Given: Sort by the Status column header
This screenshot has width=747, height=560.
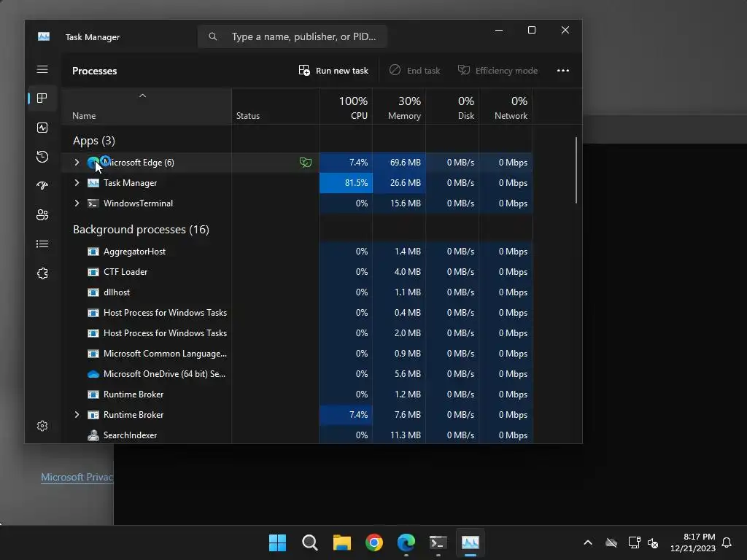Looking at the screenshot, I should click(275, 106).
